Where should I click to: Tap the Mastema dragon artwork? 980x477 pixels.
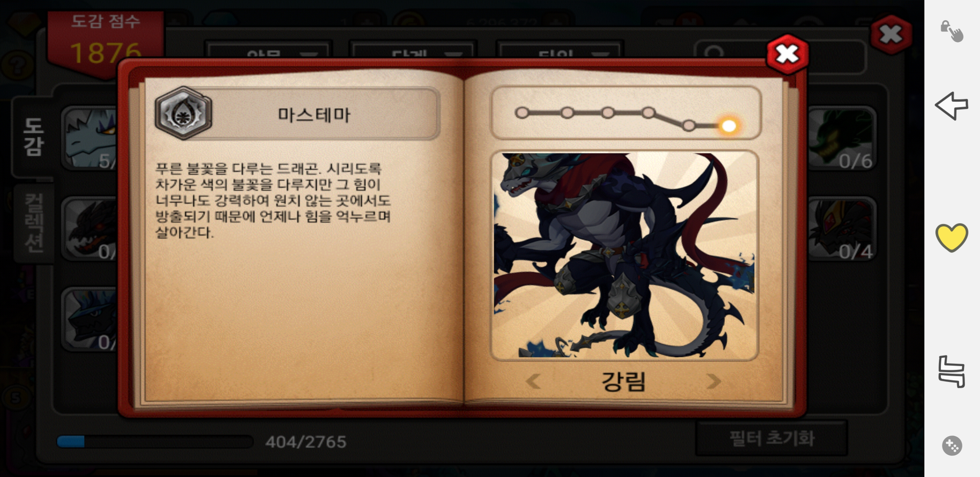point(624,255)
